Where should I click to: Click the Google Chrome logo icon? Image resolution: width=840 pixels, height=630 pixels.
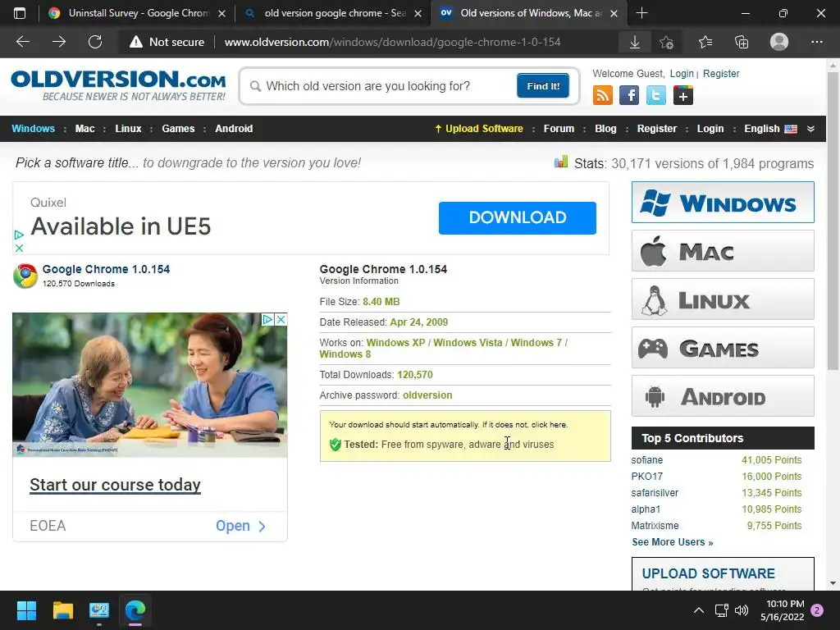tap(25, 276)
